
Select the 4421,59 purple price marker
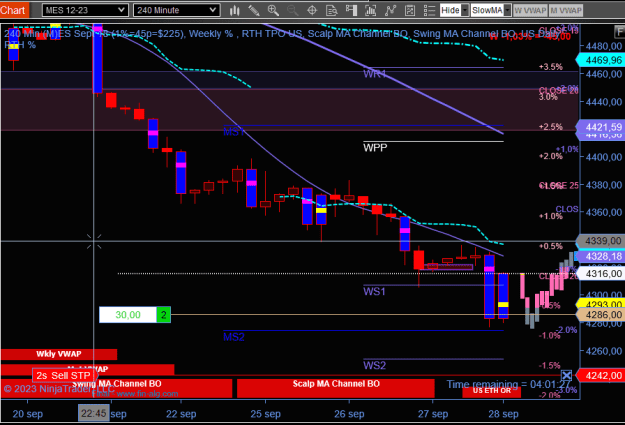tap(601, 127)
